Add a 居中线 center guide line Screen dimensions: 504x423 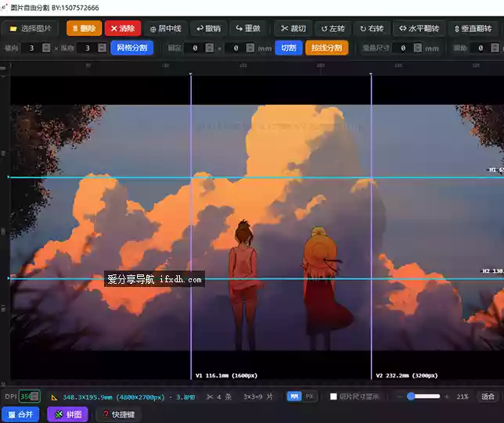pyautogui.click(x=166, y=29)
